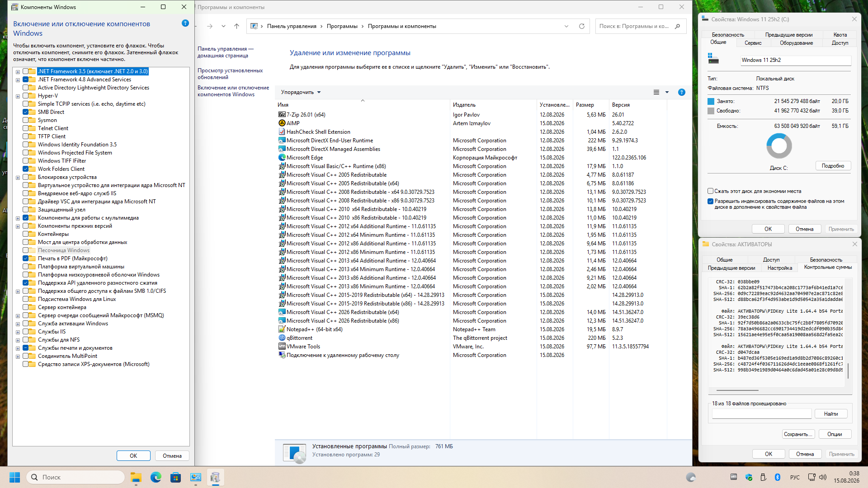The image size is (868, 488).
Task: Select the AIMP program icon
Action: click(x=282, y=123)
